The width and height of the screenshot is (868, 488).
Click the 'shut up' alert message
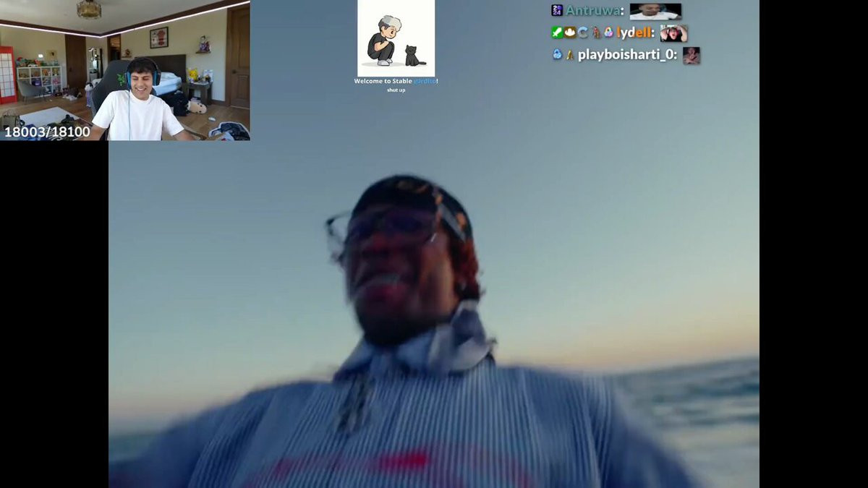(396, 90)
